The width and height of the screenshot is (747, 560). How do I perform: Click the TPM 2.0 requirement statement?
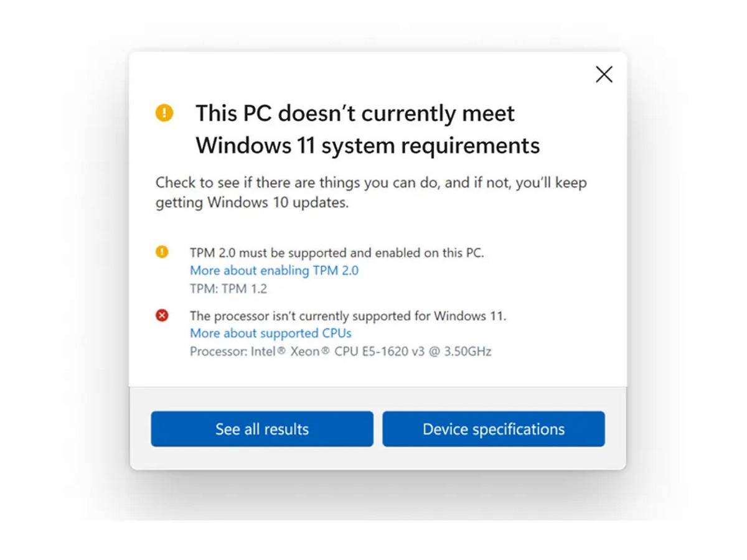337,253
